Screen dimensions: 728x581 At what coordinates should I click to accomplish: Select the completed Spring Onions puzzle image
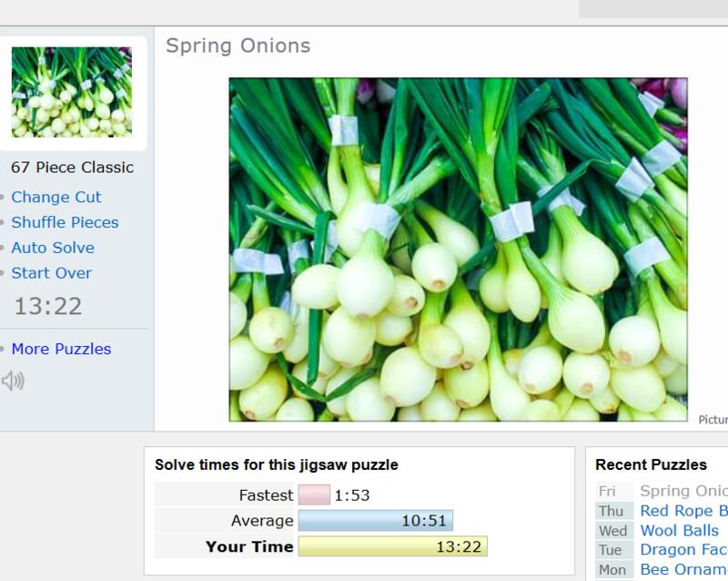tap(459, 250)
